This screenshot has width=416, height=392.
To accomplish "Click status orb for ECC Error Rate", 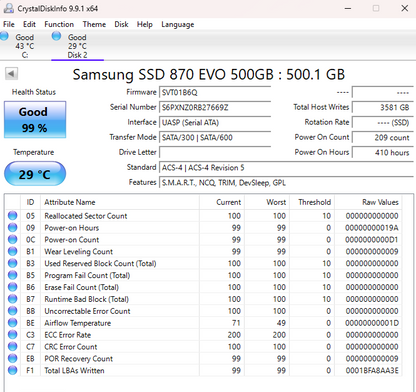I will [x=13, y=335].
